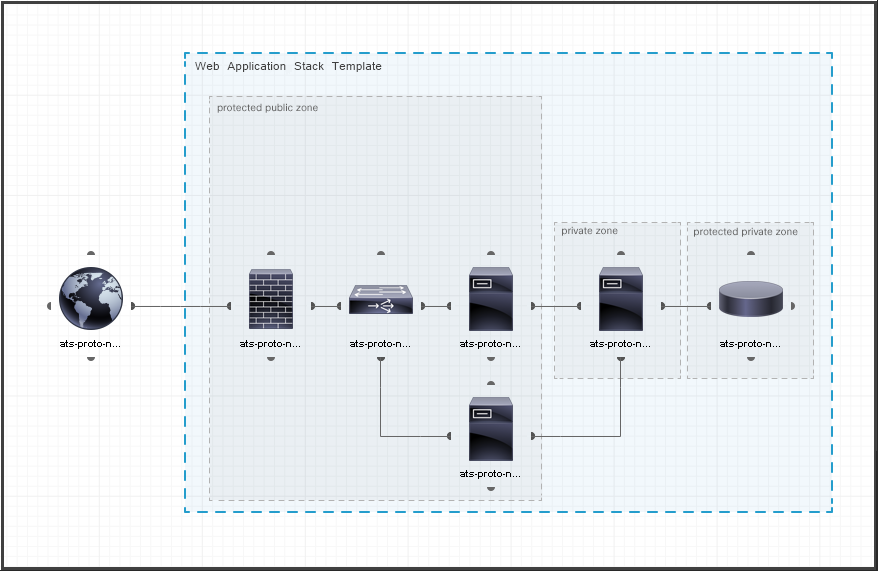Select the brick wall firewall icon

coord(271,299)
